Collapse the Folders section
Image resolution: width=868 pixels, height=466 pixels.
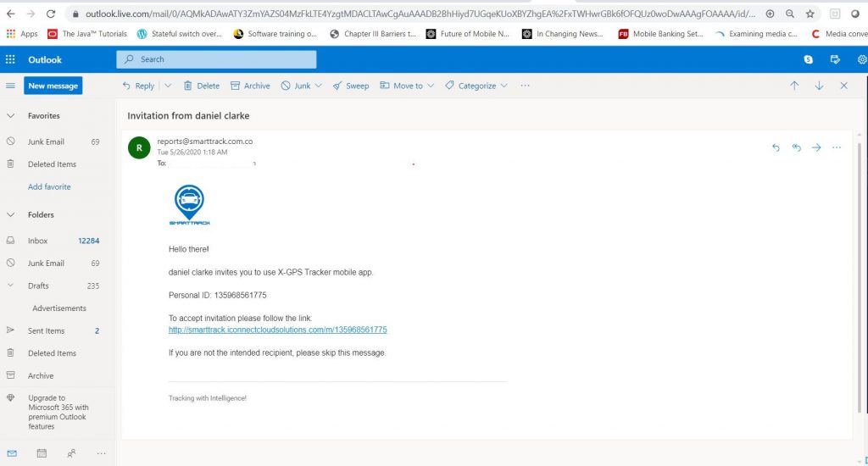pyautogui.click(x=10, y=215)
